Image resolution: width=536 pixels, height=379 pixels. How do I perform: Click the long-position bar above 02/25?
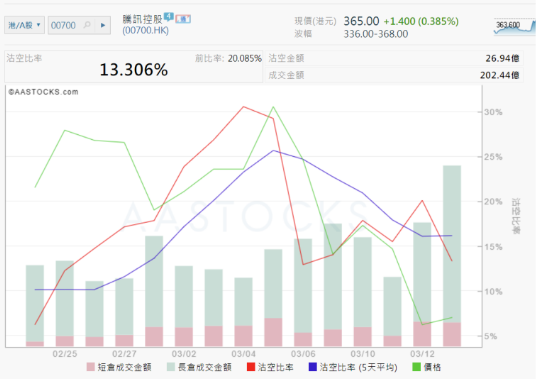coord(65,299)
